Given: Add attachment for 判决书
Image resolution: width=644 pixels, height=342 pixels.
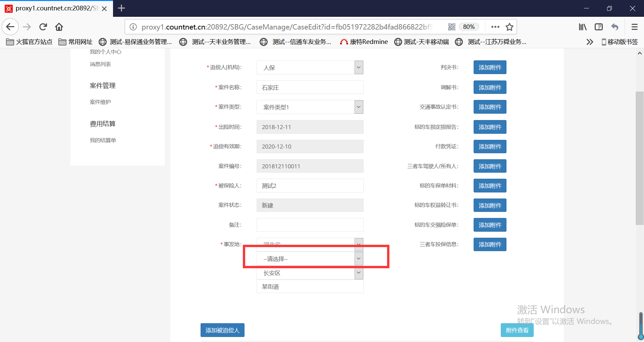Looking at the screenshot, I should (x=490, y=67).
